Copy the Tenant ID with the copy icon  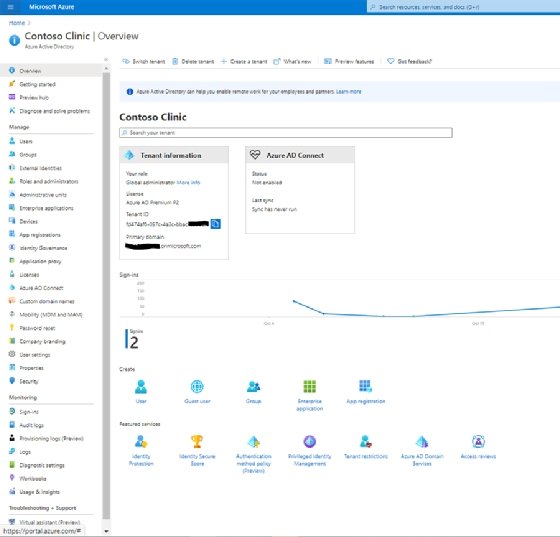click(x=215, y=224)
